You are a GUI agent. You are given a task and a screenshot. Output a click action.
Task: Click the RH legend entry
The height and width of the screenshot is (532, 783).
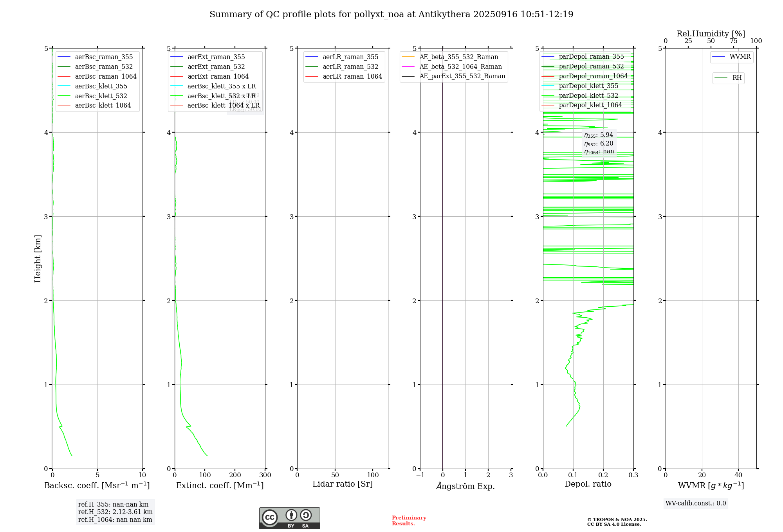[x=729, y=78]
